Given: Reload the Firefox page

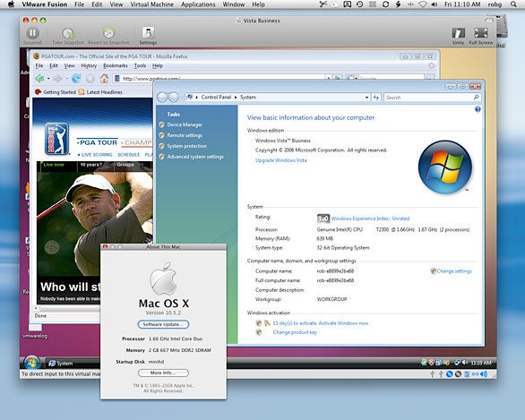Looking at the screenshot, I should (x=76, y=78).
